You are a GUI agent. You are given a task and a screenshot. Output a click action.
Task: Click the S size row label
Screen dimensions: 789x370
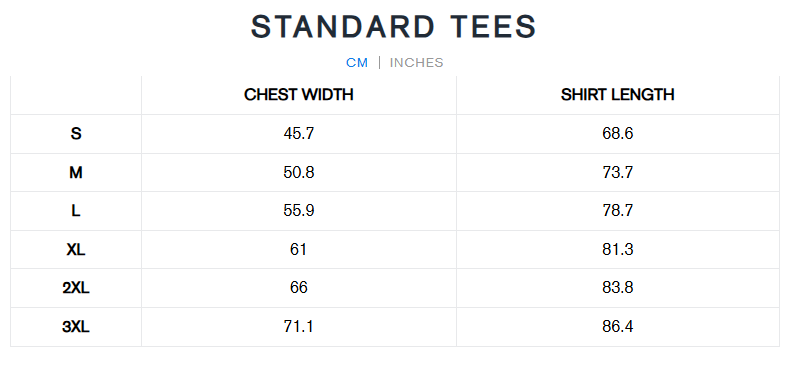tap(76, 134)
